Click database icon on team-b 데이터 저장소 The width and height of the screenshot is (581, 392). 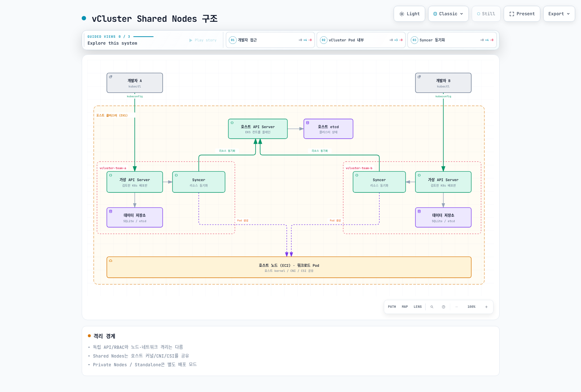pyautogui.click(x=419, y=211)
